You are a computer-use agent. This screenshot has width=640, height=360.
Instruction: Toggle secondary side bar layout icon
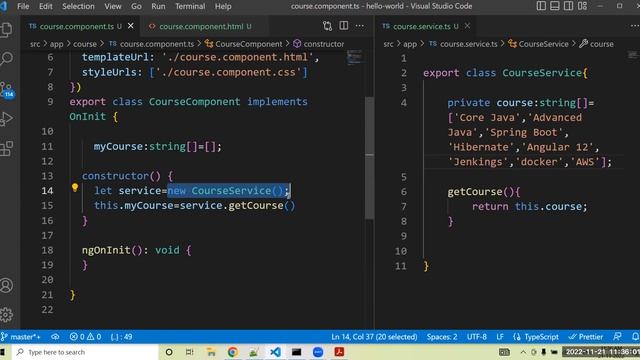point(568,6)
